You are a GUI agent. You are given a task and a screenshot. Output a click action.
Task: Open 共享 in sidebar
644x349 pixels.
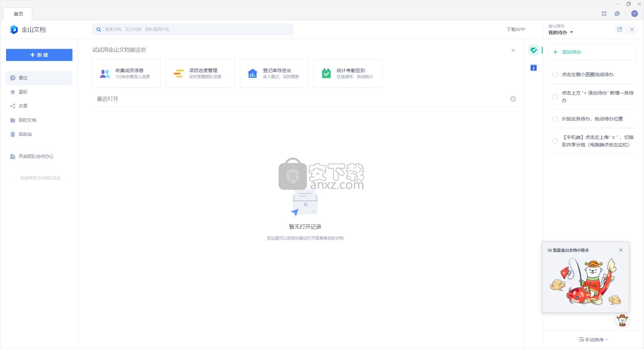pyautogui.click(x=39, y=106)
